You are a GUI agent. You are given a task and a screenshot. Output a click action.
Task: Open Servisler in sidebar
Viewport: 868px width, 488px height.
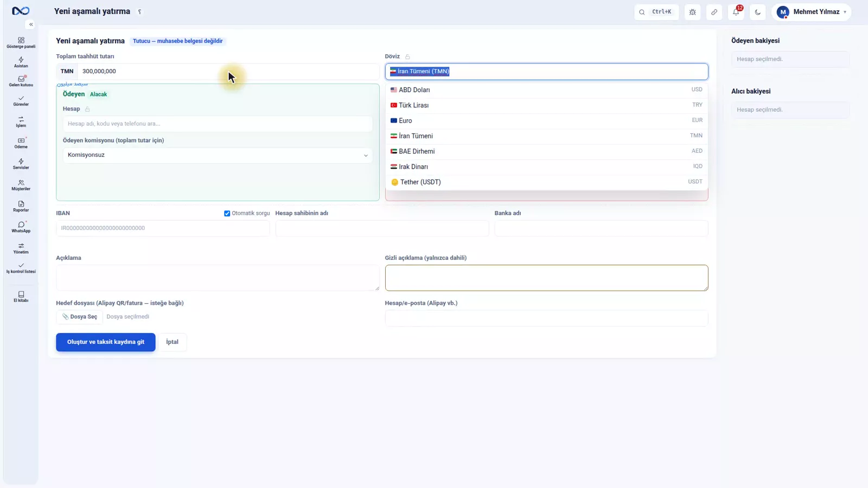[21, 164]
